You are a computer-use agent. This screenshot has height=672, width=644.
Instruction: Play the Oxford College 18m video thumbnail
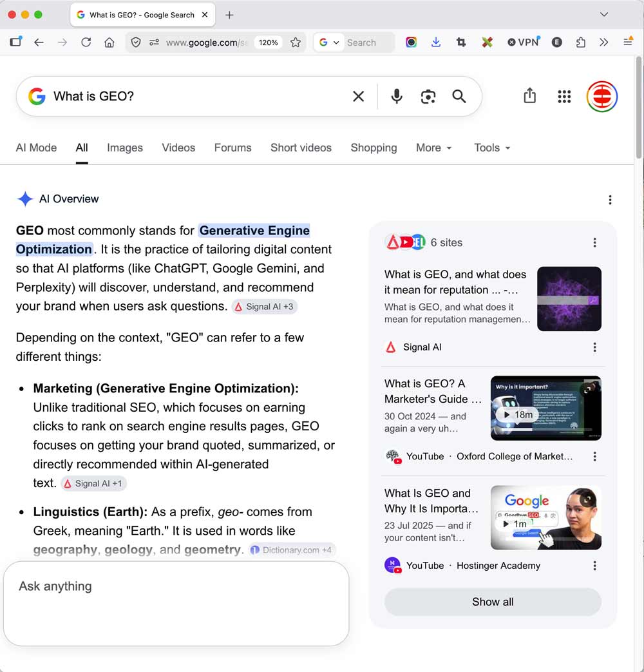(x=546, y=408)
